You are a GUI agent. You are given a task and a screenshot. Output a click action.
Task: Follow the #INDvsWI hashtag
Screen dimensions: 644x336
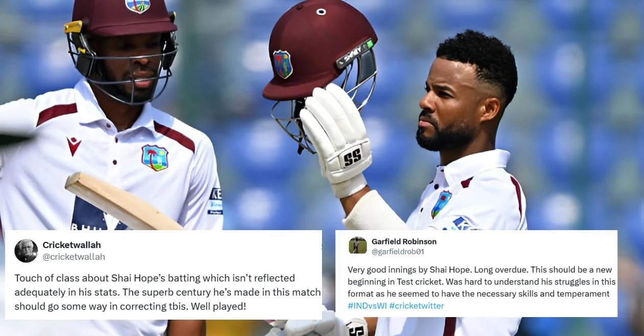(367, 306)
